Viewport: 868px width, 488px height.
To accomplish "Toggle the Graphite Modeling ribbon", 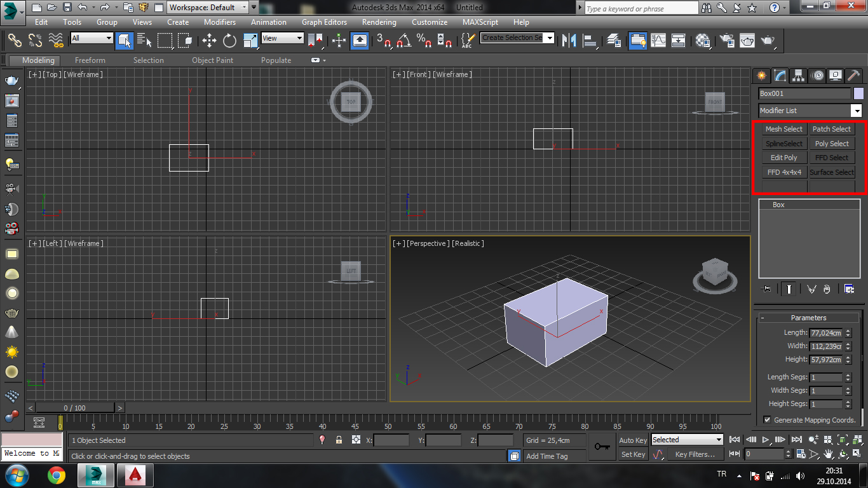I will [637, 41].
